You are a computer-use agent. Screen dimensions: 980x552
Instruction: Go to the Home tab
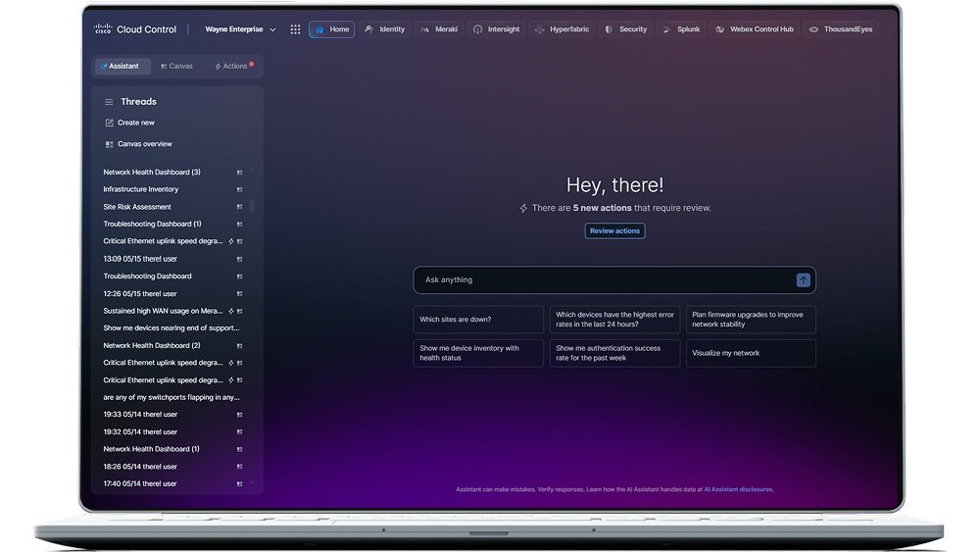[x=331, y=29]
